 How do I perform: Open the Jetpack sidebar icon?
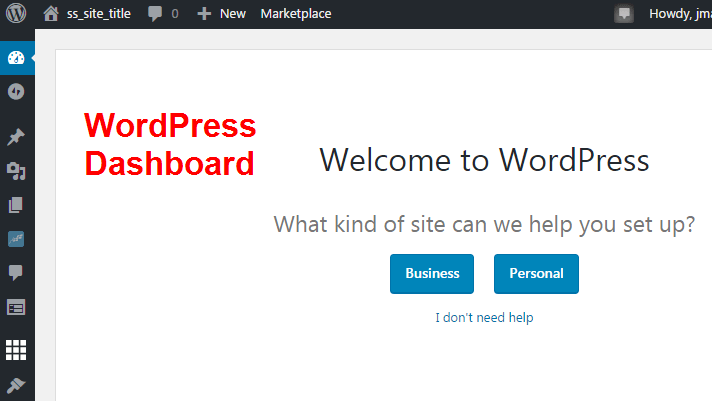point(16,92)
